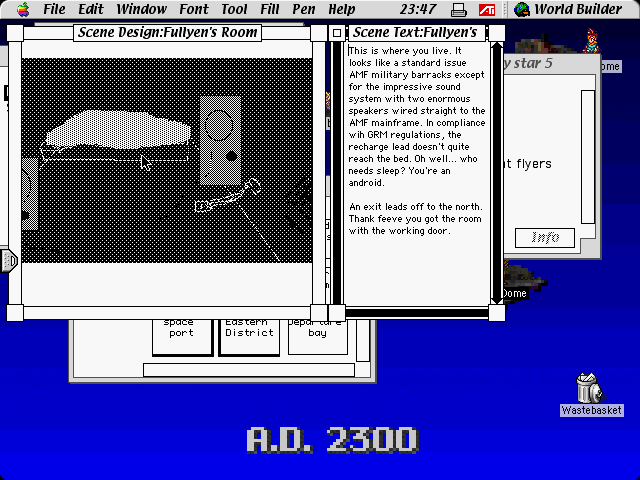Select the recharge lead drawn in the scene

click(x=229, y=197)
